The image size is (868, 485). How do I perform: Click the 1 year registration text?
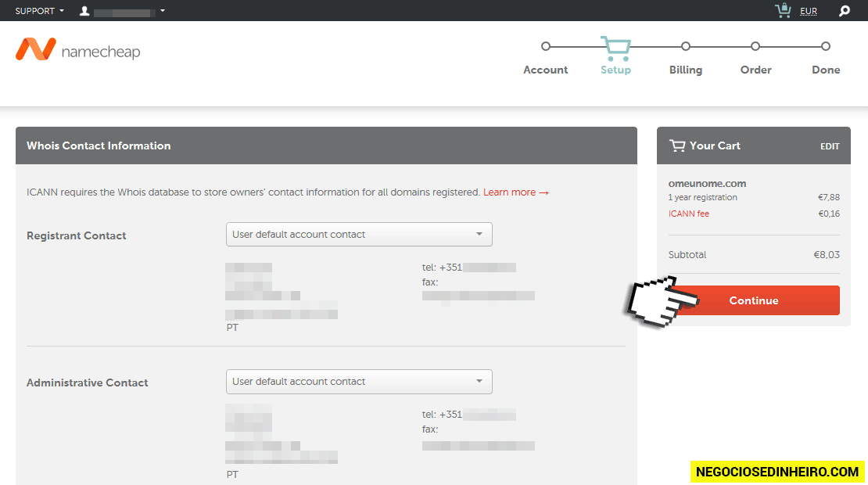coord(702,197)
